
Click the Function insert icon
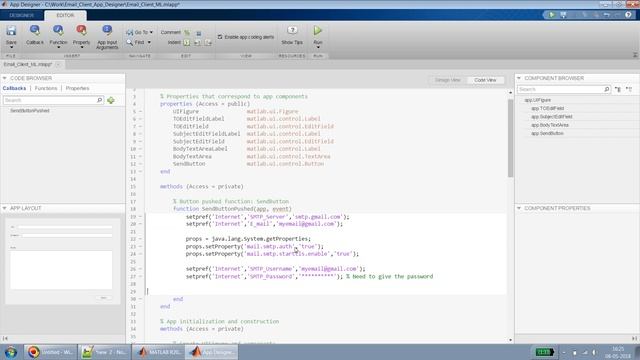click(x=58, y=30)
